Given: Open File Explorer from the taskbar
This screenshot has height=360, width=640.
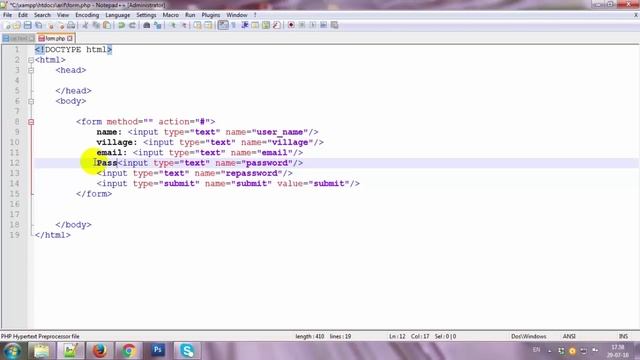Looking at the screenshot, I should (x=41, y=351).
